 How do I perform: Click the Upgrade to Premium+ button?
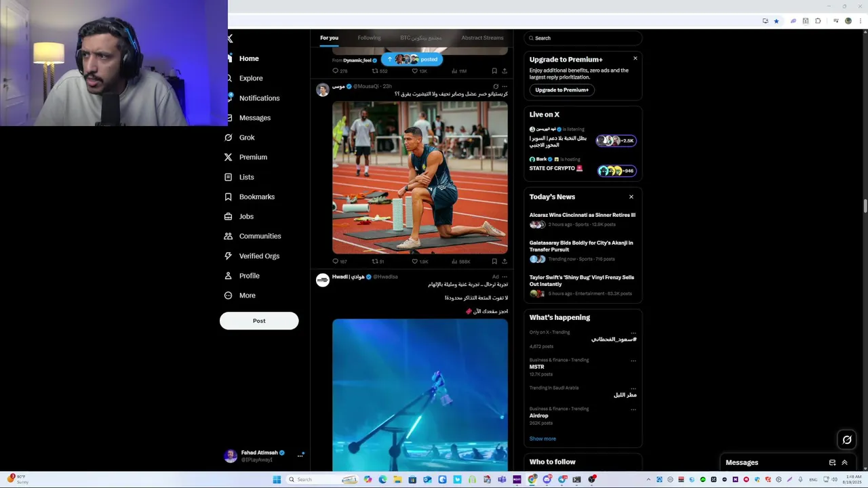(561, 90)
